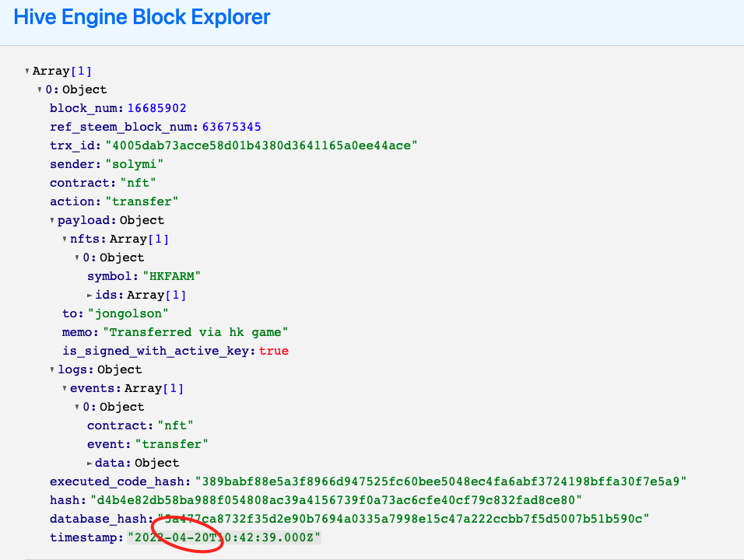Select the highlighted timestamp value
The width and height of the screenshot is (744, 560).
point(224,537)
